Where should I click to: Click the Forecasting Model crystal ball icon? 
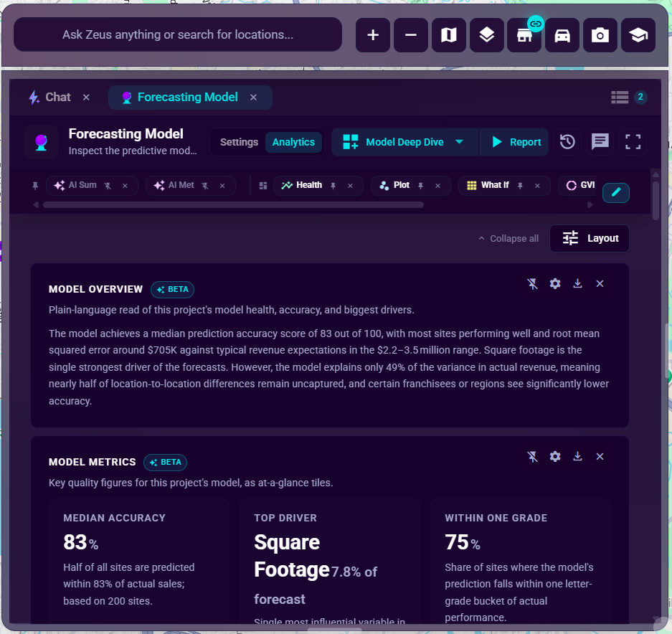[41, 142]
